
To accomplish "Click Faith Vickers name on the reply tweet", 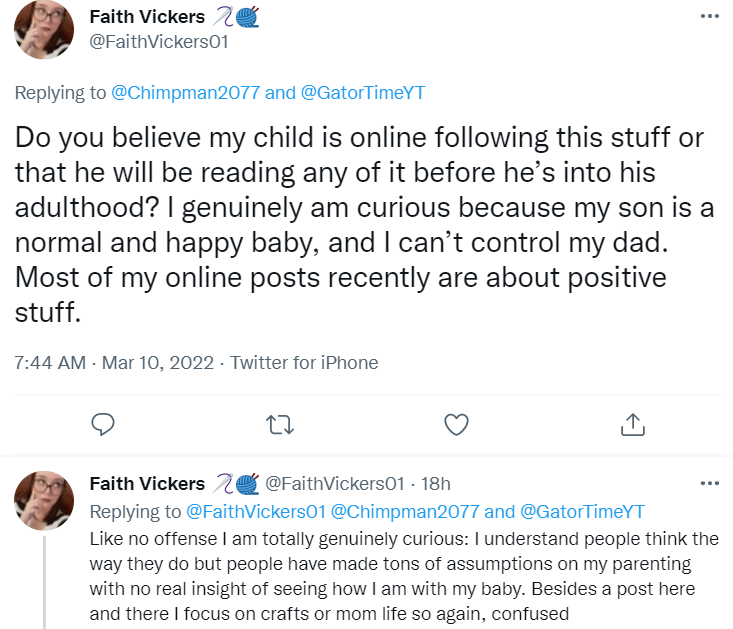I will pyautogui.click(x=147, y=484).
